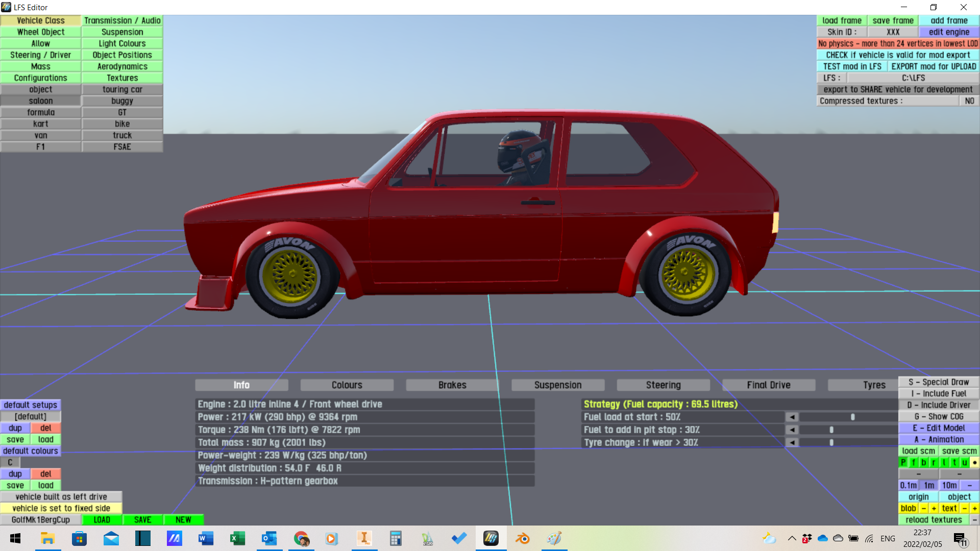Open the Transmission / Audio section
Screen dimensions: 980x551
point(122,20)
